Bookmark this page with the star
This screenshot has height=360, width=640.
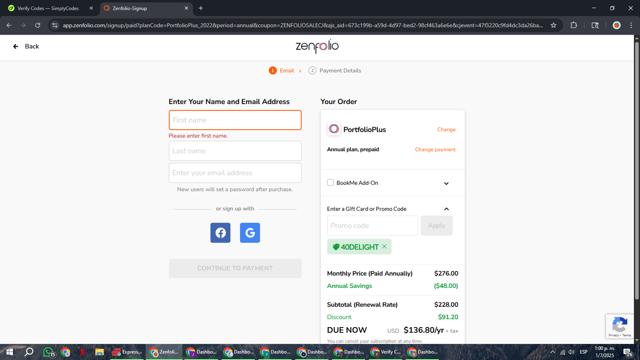tap(553, 25)
